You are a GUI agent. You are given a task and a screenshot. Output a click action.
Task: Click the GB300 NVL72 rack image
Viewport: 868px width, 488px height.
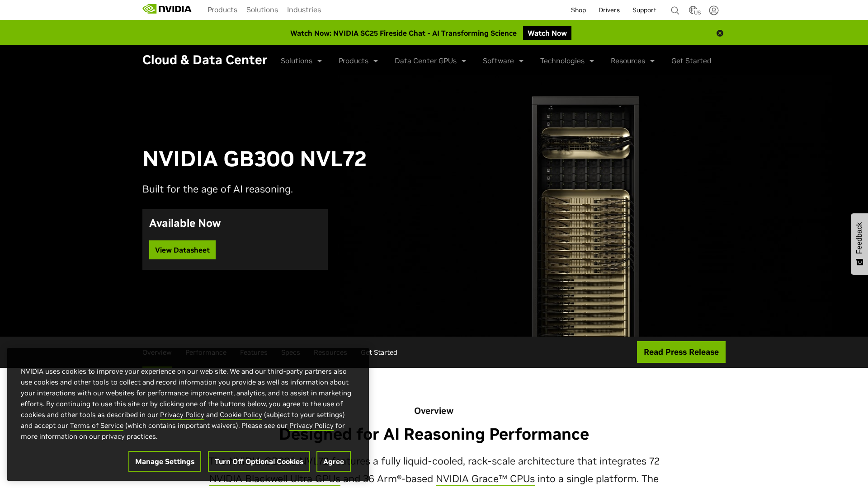pos(585,217)
